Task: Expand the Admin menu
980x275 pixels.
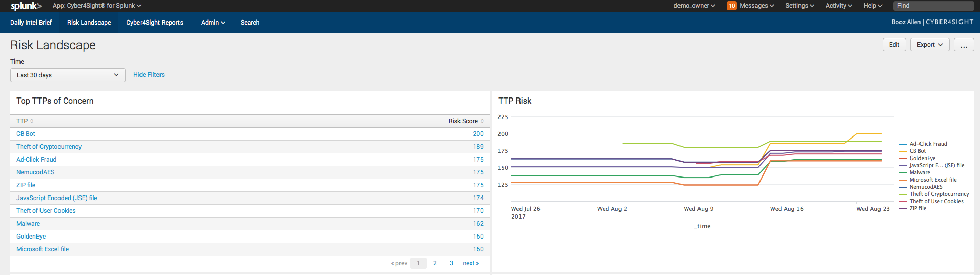Action: coord(213,23)
